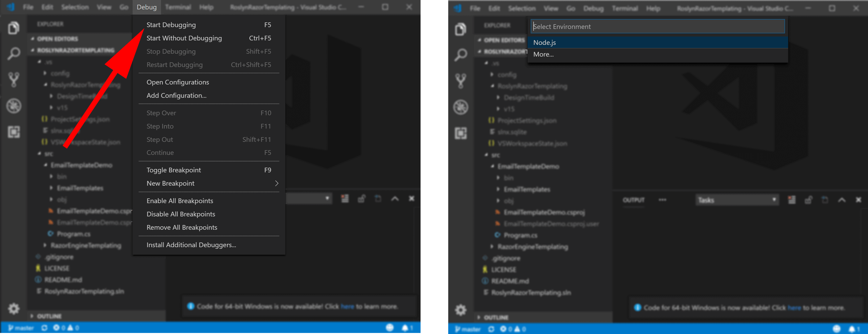Open Debug view icon in right window

pos(460,107)
